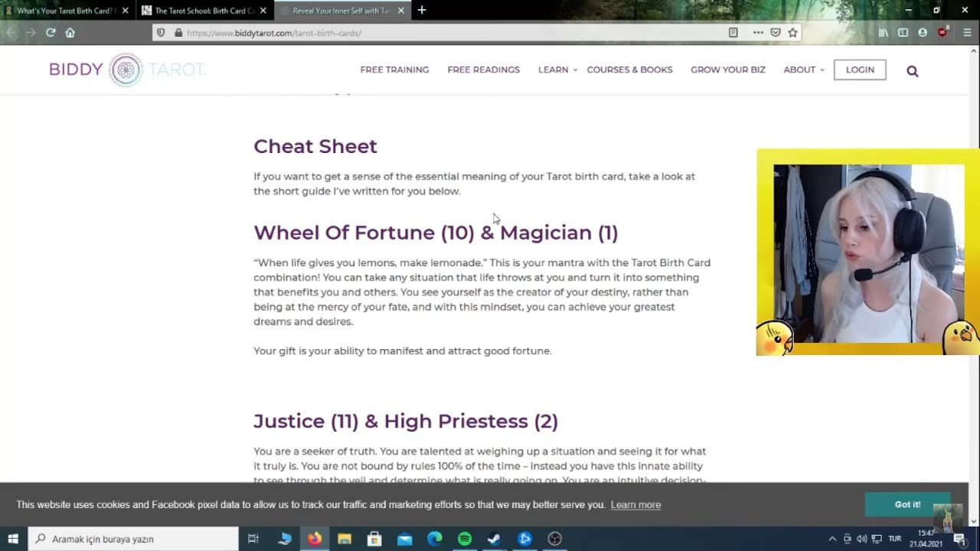Close What's Your Tarot Birth Card tab
The height and width of the screenshot is (551, 980).
[126, 11]
